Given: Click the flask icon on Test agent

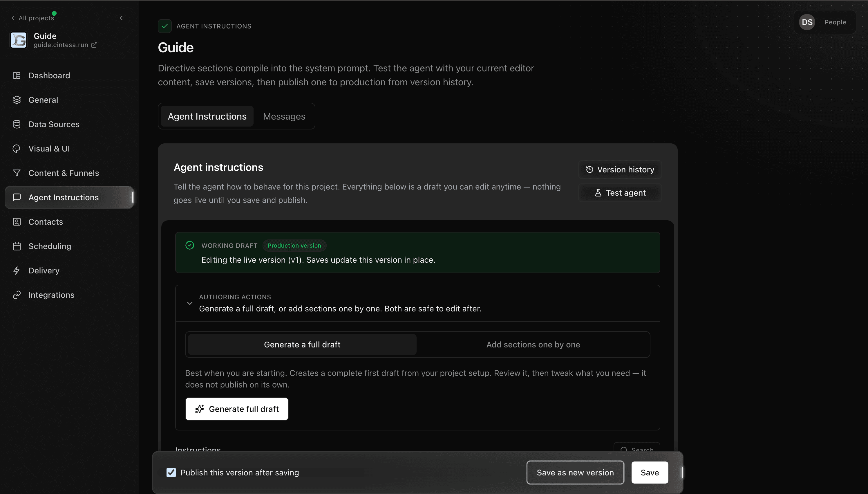Looking at the screenshot, I should (x=598, y=193).
